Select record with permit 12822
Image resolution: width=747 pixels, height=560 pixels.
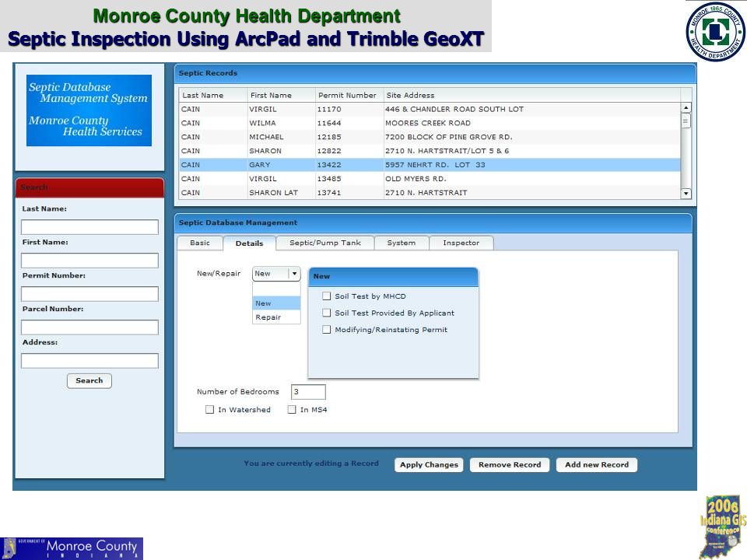pyautogui.click(x=430, y=151)
